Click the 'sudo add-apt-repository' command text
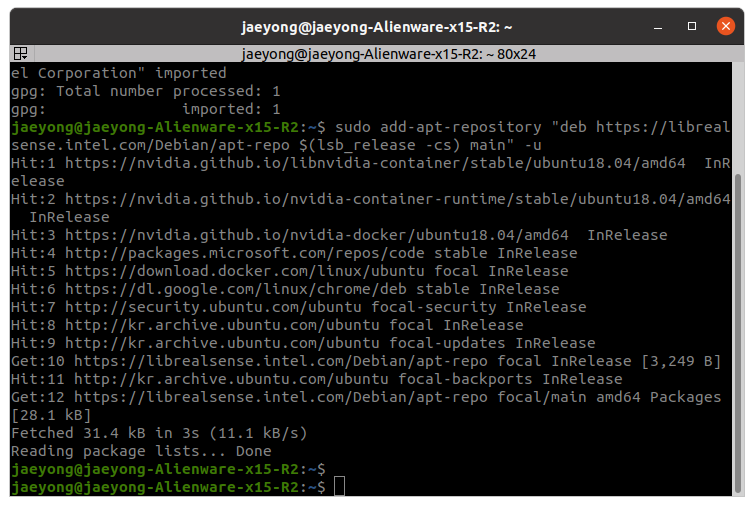This screenshot has height=506, width=754. [x=438, y=127]
